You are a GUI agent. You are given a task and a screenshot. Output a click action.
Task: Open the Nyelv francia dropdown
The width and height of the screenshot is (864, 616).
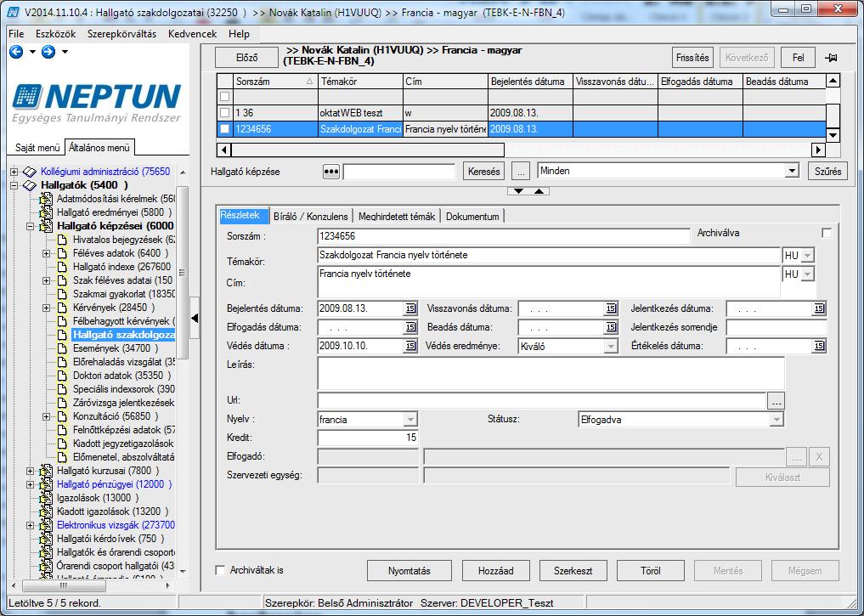click(x=410, y=420)
